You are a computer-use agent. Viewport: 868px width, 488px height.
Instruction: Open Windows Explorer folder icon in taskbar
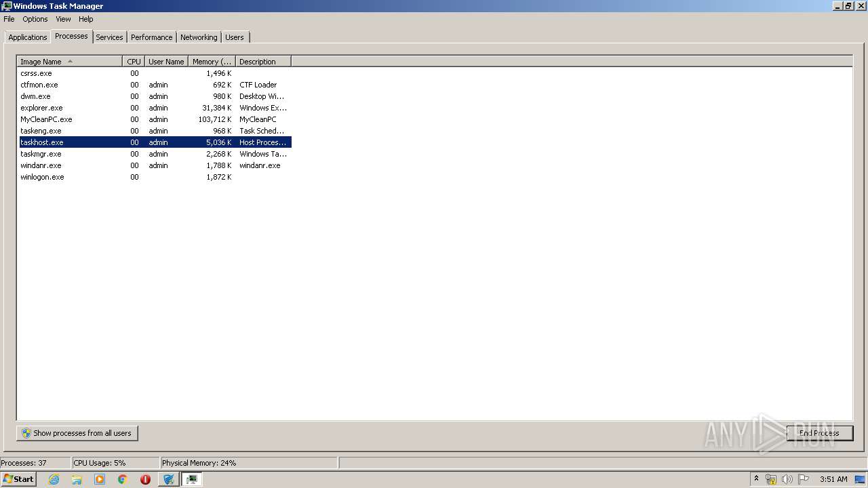77,479
